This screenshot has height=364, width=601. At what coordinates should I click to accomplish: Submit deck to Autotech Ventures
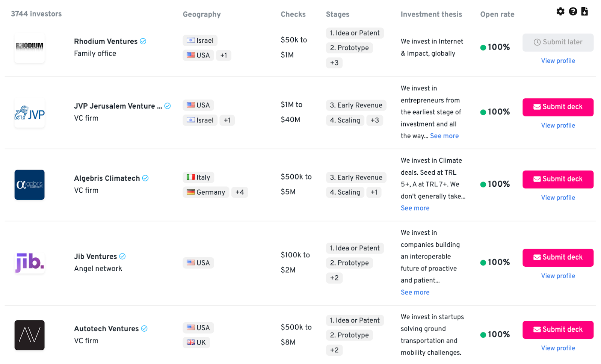557,329
